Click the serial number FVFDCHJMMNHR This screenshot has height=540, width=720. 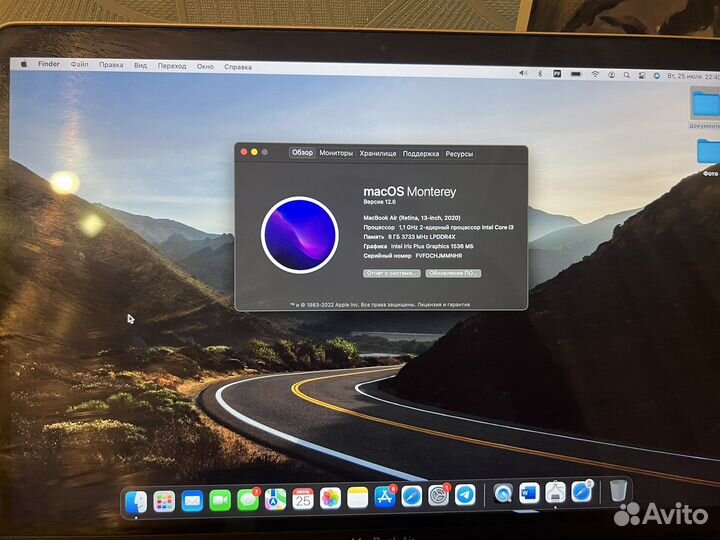pyautogui.click(x=439, y=256)
